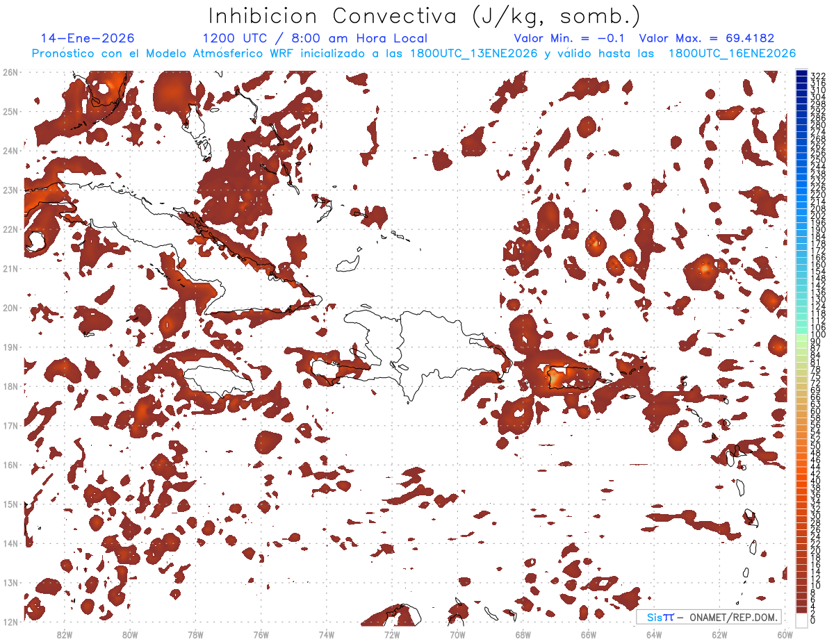Viewport: 834px width, 644px height.
Task: Click the "18N" latitude label
Action: [x=10, y=386]
